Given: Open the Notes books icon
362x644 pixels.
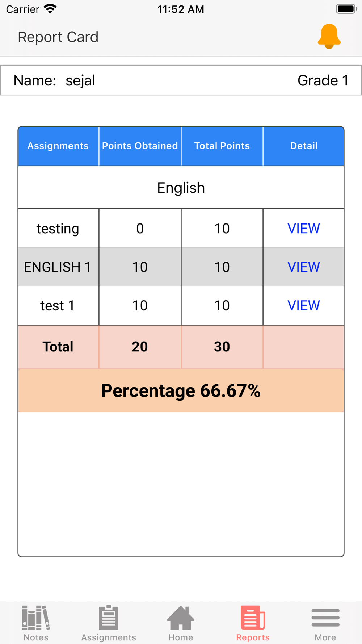Looking at the screenshot, I should [36, 618].
